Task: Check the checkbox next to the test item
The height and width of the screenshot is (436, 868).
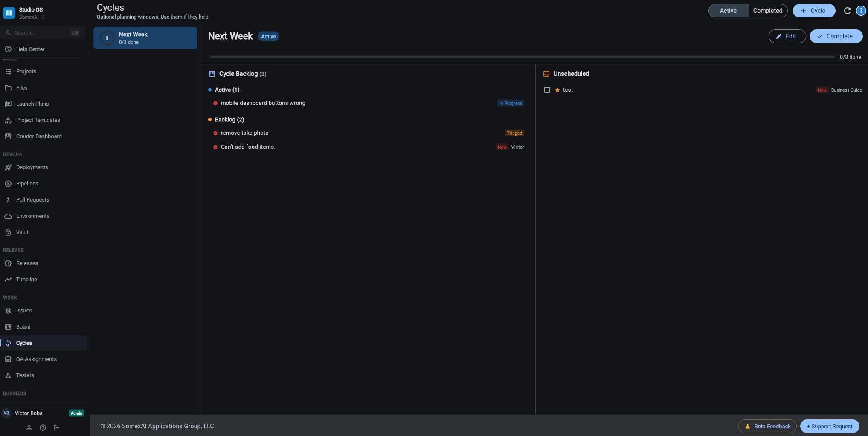Action: click(x=548, y=90)
